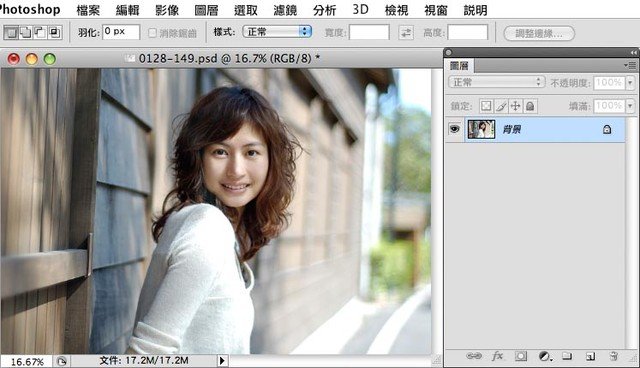Image resolution: width=640 pixels, height=368 pixels.
Task: Open the 檔案 File menu
Action: (x=88, y=10)
